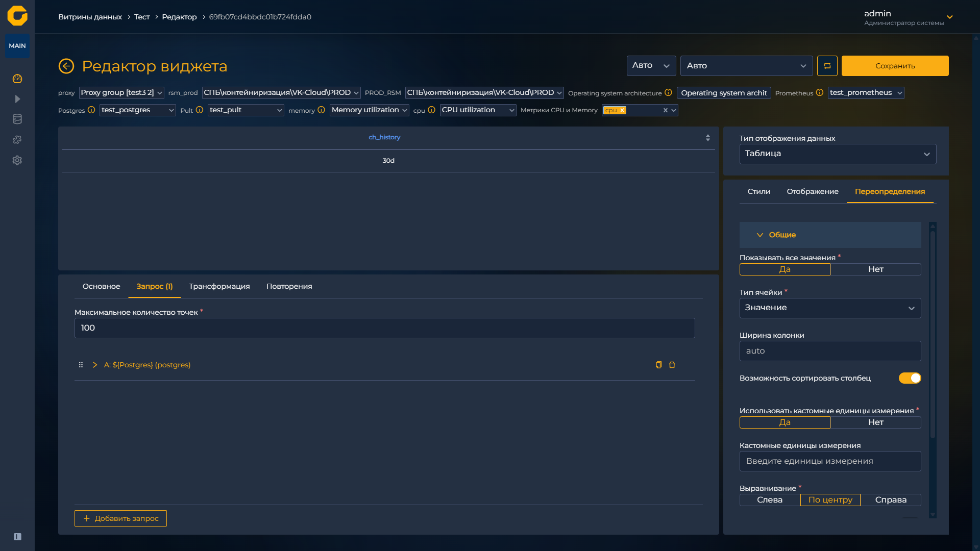Open Витрины данных breadcrumb link
This screenshot has width=980, height=551.
pos(90,17)
